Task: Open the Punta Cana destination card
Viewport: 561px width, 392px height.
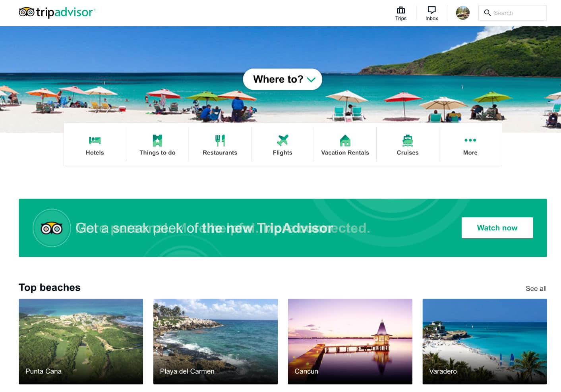Action: (x=81, y=341)
